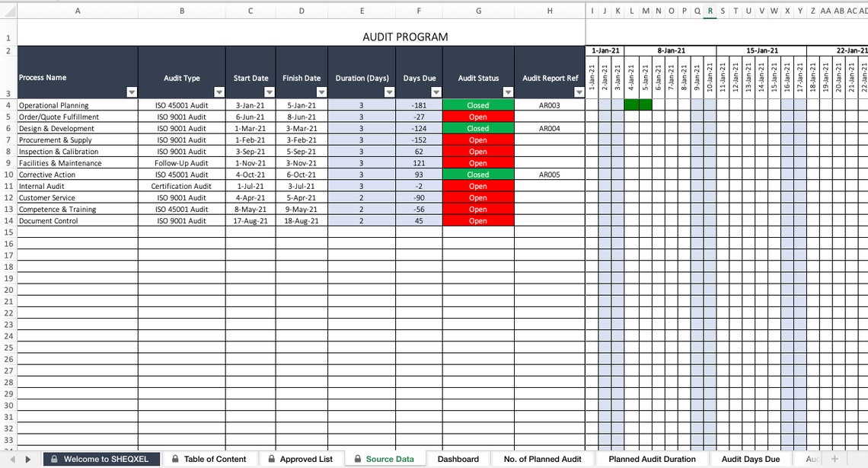The width and height of the screenshot is (868, 468).
Task: Open the Audit Type filter dropdown
Action: pos(219,91)
